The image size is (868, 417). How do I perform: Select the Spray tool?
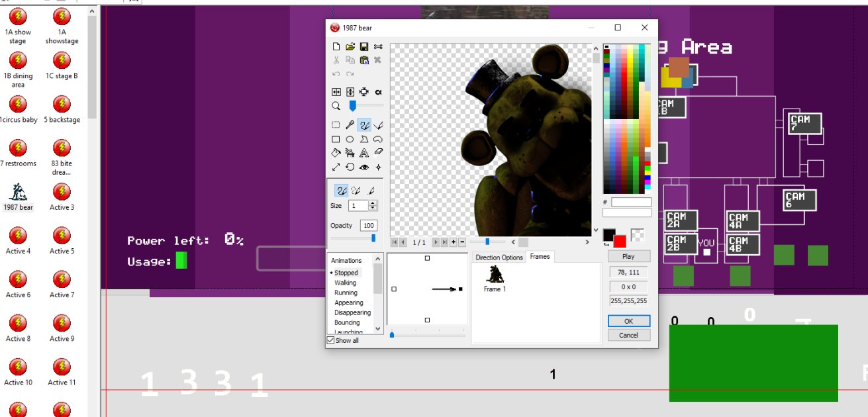pos(350,153)
